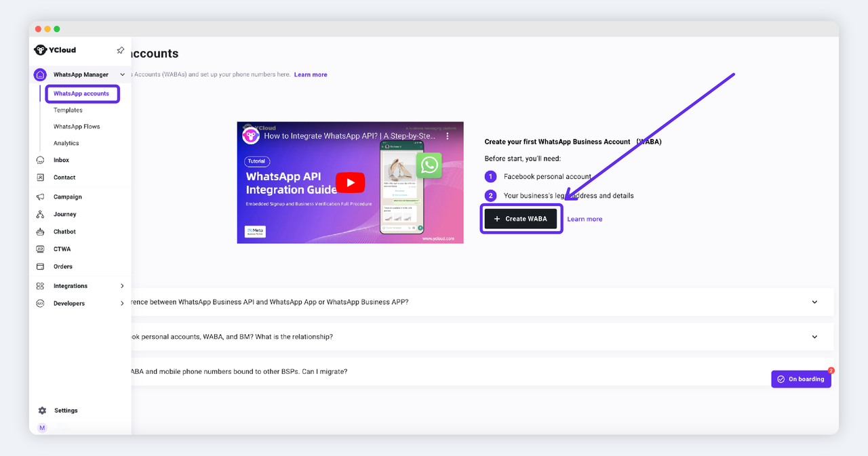Click the Contact icon in sidebar
The image size is (868, 456).
[41, 178]
